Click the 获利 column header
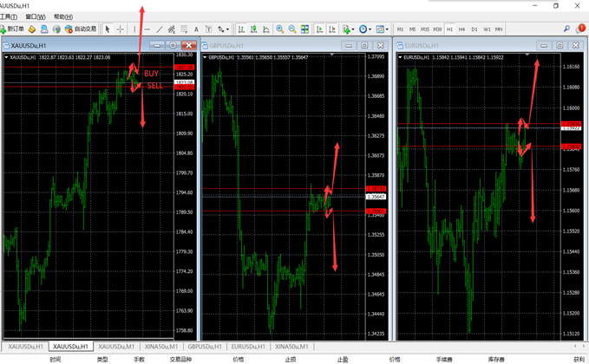The width and height of the screenshot is (589, 364). coord(579,359)
